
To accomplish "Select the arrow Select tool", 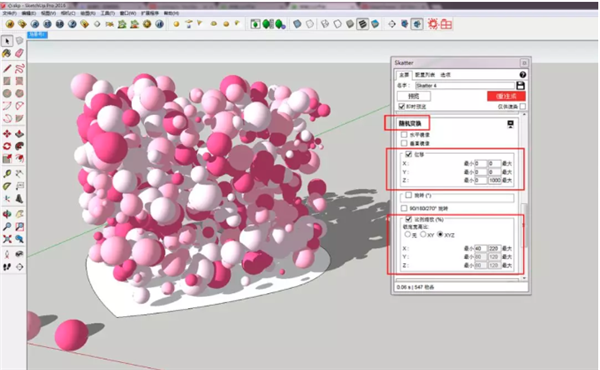I will [7, 41].
